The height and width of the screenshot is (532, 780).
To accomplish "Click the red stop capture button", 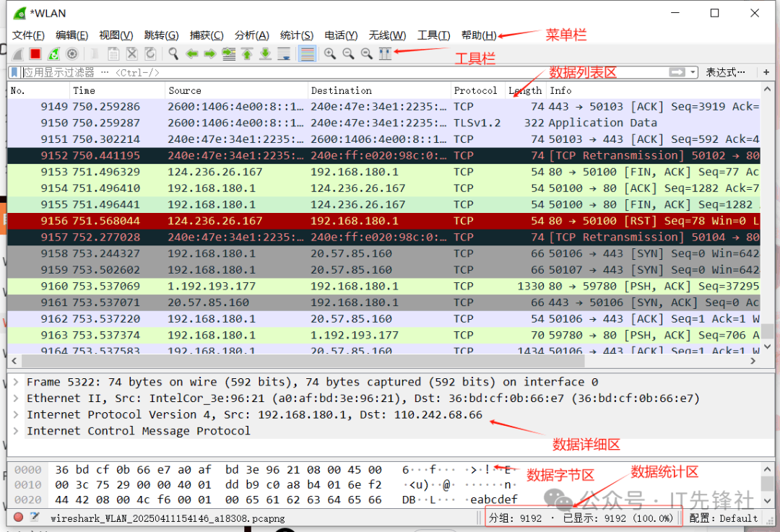I will (x=35, y=54).
